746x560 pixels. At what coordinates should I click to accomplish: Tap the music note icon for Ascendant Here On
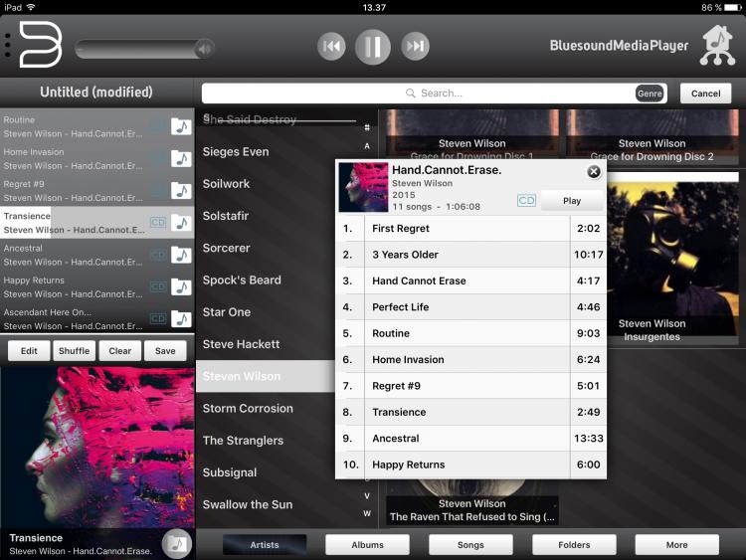pos(181,318)
